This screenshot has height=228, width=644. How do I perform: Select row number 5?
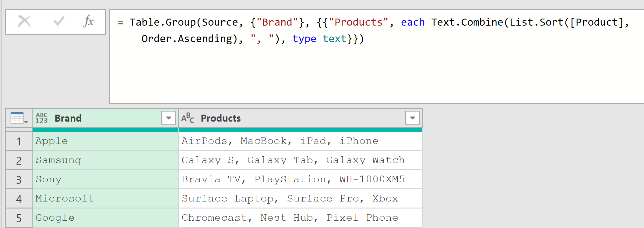pyautogui.click(x=19, y=218)
